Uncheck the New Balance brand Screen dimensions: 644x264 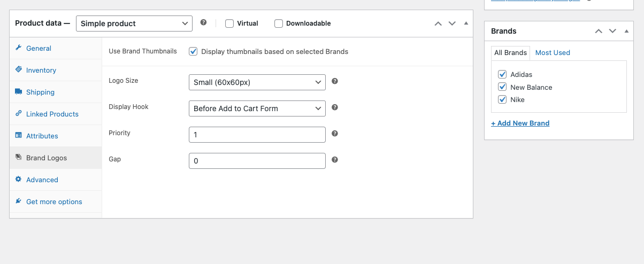click(502, 87)
